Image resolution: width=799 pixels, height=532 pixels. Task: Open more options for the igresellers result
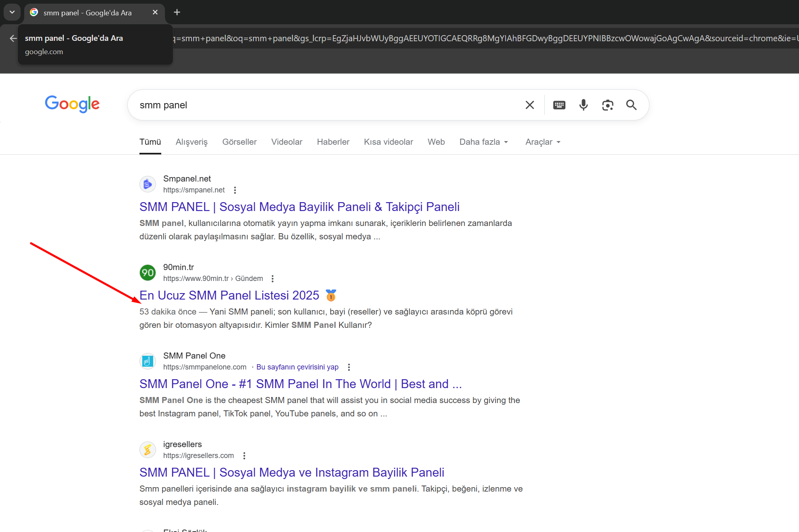(244, 456)
